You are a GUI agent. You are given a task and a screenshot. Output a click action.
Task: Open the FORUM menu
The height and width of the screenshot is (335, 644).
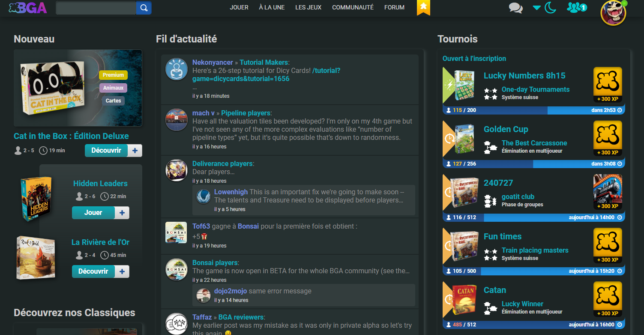coord(394,7)
